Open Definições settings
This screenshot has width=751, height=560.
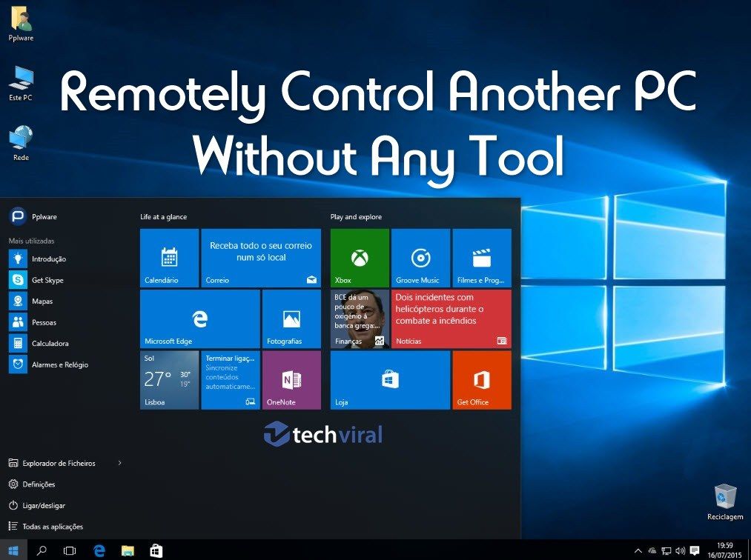coord(32,484)
